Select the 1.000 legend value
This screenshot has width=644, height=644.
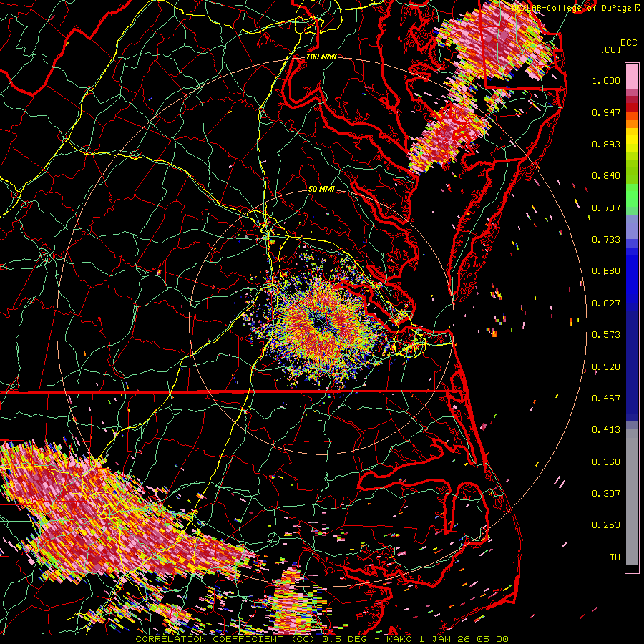[x=606, y=80]
